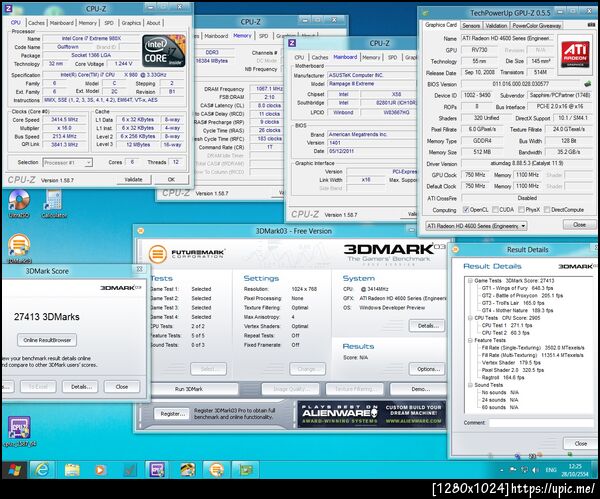Open File Explorer folder icon on taskbar
The height and width of the screenshot is (499, 600).
72,470
